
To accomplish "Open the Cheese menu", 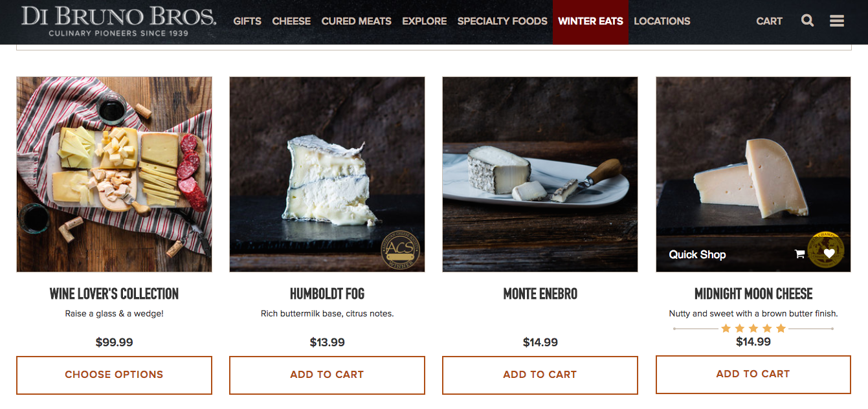I will [x=291, y=21].
